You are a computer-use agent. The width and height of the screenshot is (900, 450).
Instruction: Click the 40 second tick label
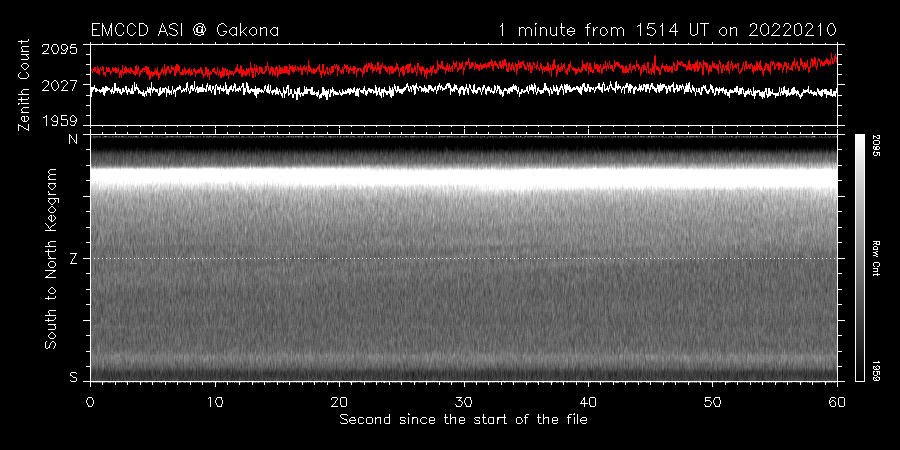[588, 402]
